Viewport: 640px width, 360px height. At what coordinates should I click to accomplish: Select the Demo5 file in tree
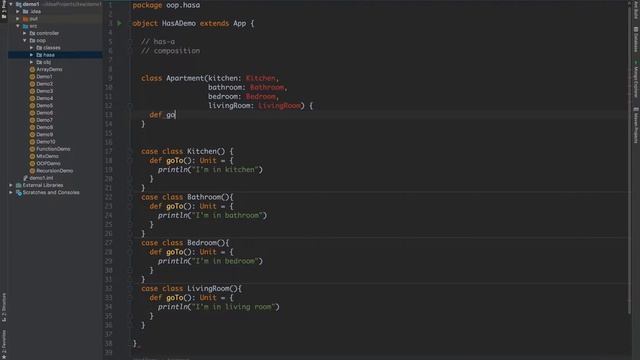[44, 106]
